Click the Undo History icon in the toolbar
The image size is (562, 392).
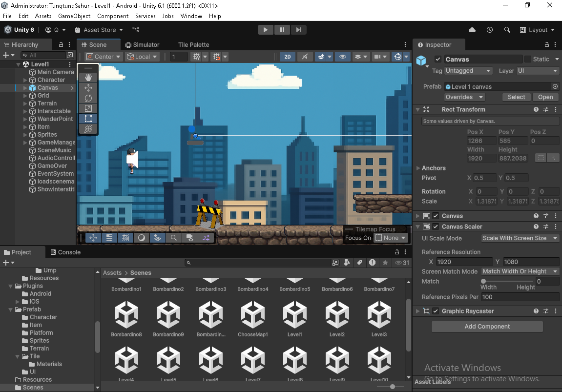489,30
